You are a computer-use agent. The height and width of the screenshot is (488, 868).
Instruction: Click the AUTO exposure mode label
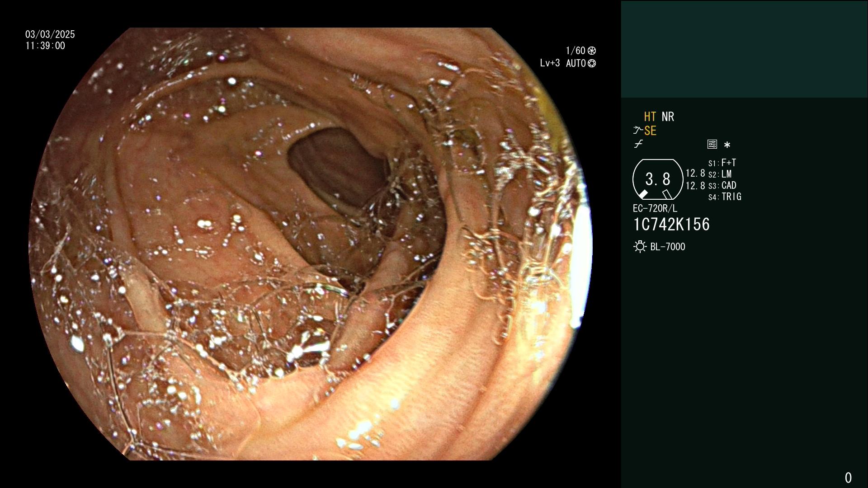pyautogui.click(x=576, y=63)
